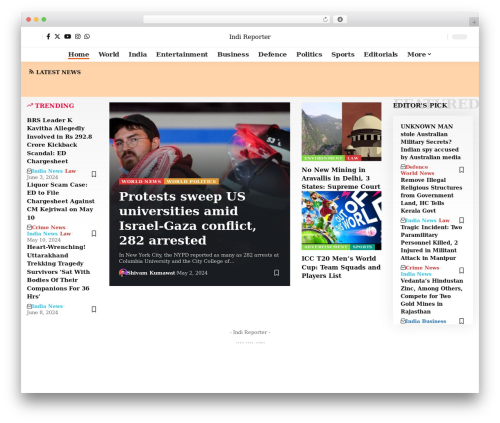
Task: Open Vedanta's Hindustan Zinc gold mines headline
Action: pyautogui.click(x=431, y=296)
